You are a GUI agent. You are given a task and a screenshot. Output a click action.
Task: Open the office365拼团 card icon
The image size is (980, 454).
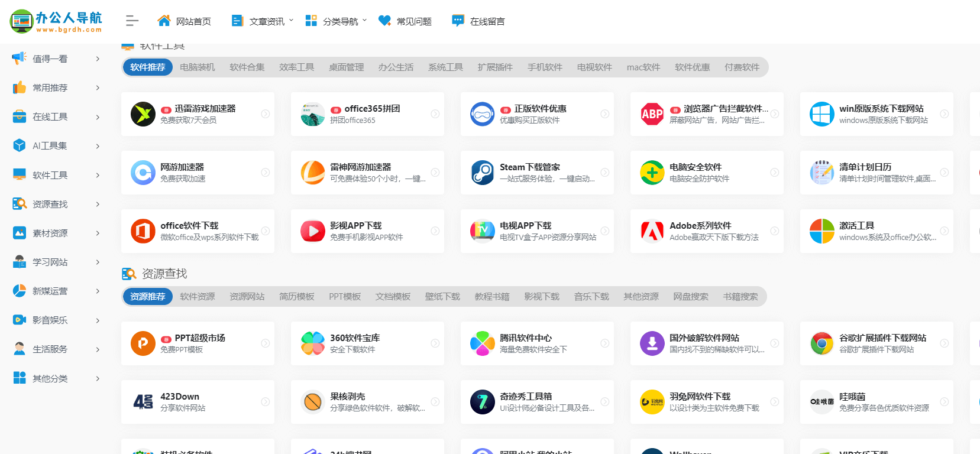(x=313, y=114)
